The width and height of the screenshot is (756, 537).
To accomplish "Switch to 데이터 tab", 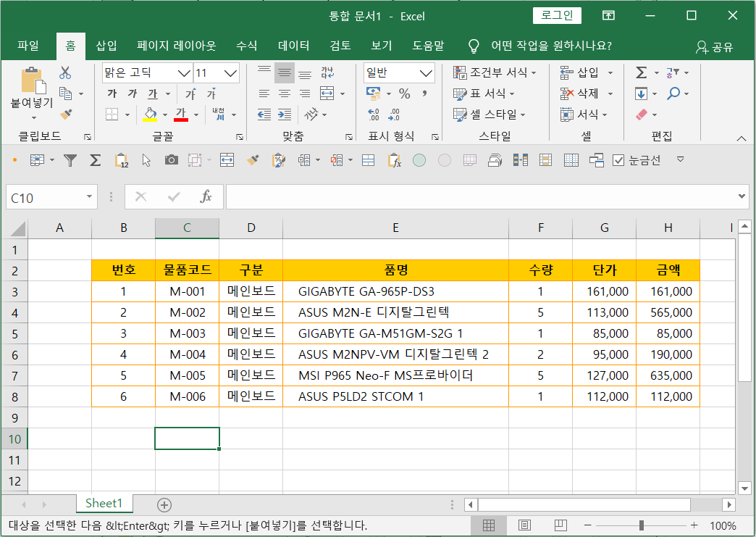I will click(293, 46).
